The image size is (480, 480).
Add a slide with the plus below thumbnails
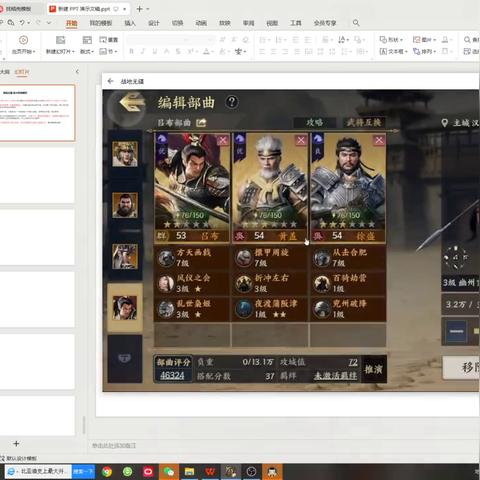tap(16, 444)
